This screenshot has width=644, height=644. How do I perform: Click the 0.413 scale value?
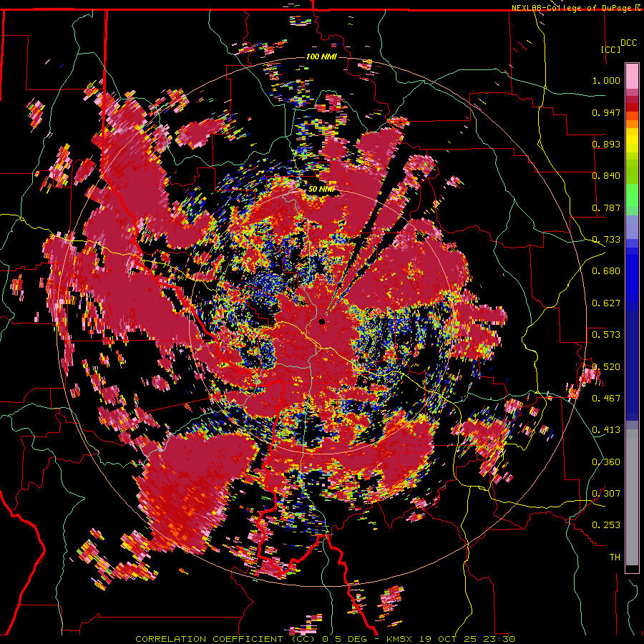pyautogui.click(x=606, y=430)
